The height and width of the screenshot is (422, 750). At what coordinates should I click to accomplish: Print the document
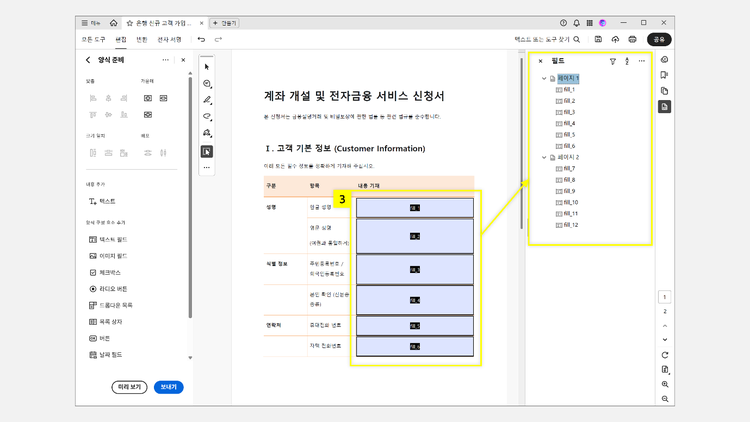coord(632,39)
